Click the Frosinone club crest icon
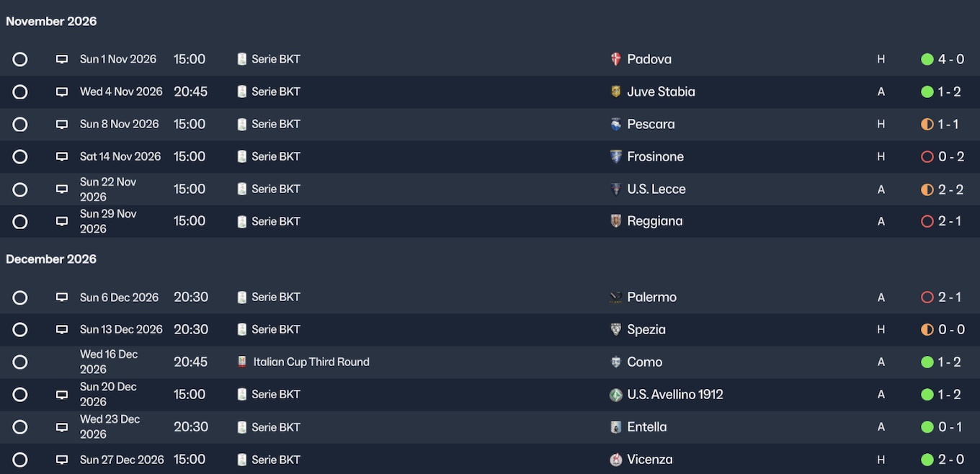The height and width of the screenshot is (474, 980). pos(615,156)
